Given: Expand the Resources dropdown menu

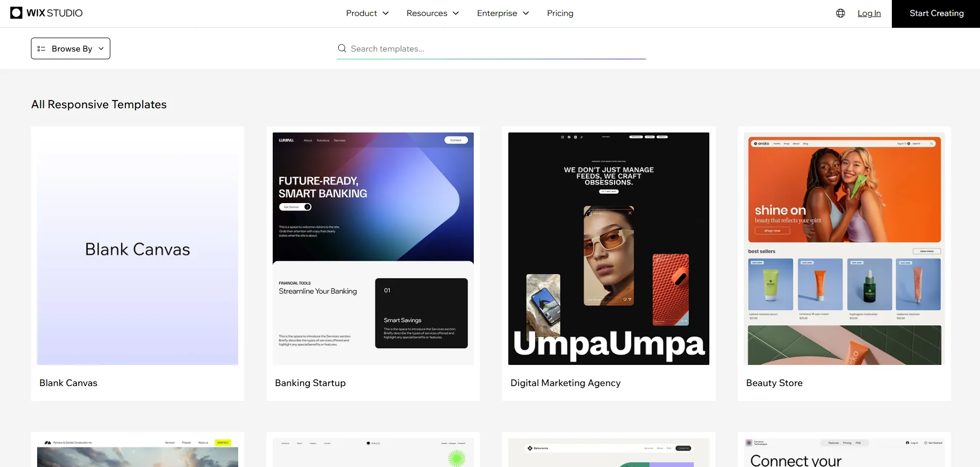Looking at the screenshot, I should [x=432, y=13].
